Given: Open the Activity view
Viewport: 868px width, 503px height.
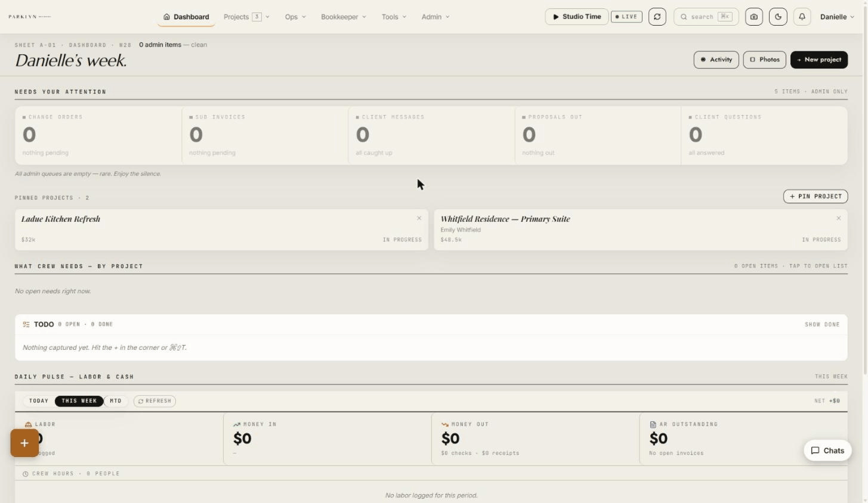Looking at the screenshot, I should point(716,60).
